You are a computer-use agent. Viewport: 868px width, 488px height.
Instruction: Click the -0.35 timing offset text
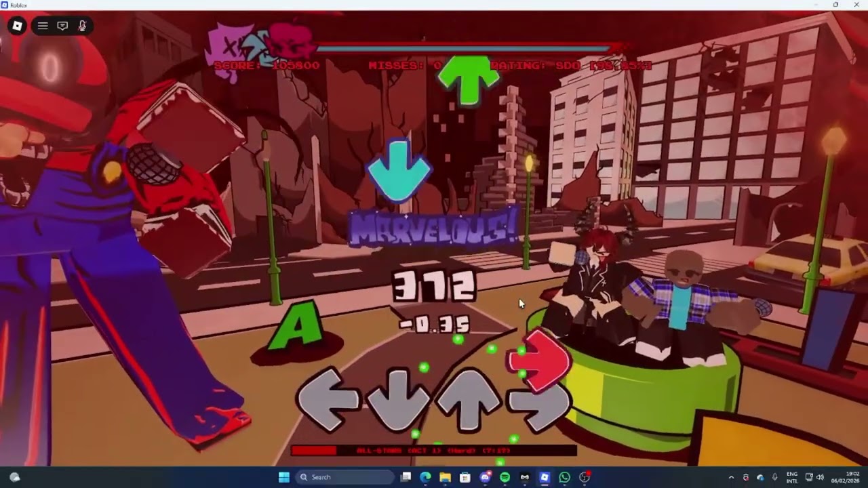(435, 325)
